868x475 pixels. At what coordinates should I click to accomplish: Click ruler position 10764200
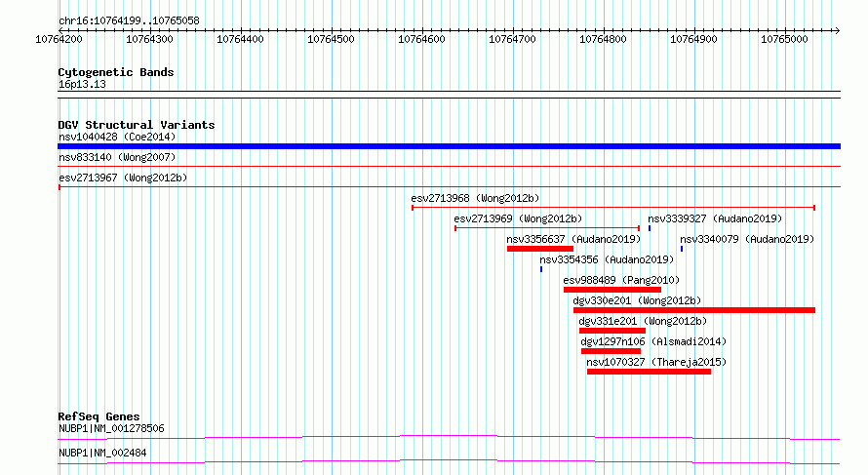coord(59,39)
